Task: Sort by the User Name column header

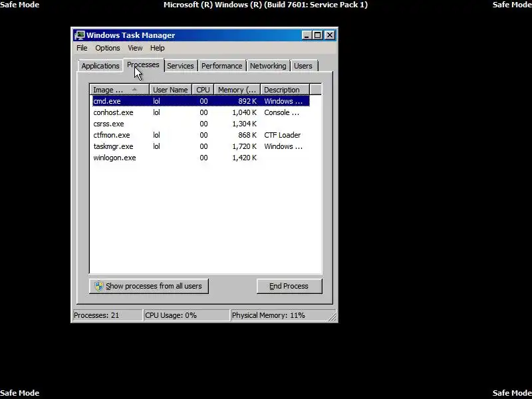Action: click(x=171, y=90)
